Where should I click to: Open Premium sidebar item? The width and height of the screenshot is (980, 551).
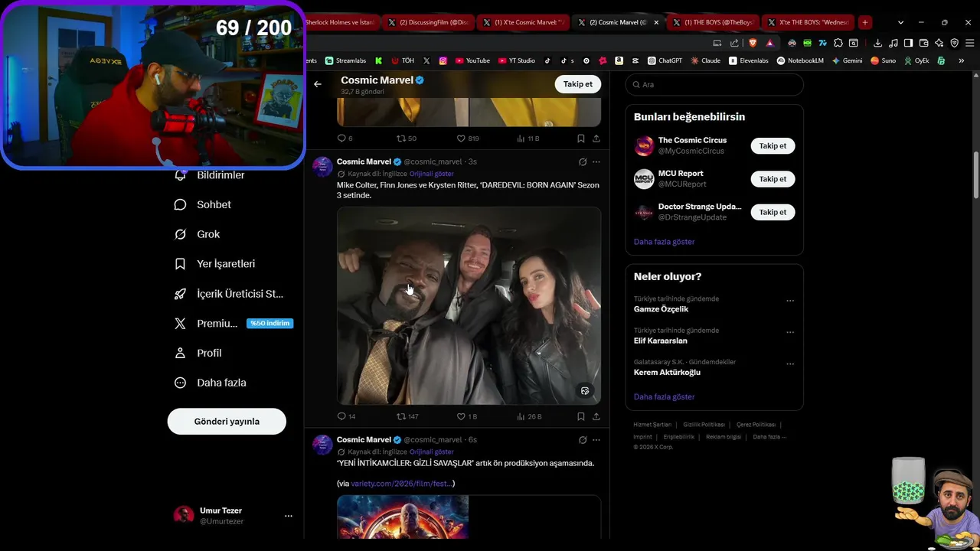tap(207, 324)
